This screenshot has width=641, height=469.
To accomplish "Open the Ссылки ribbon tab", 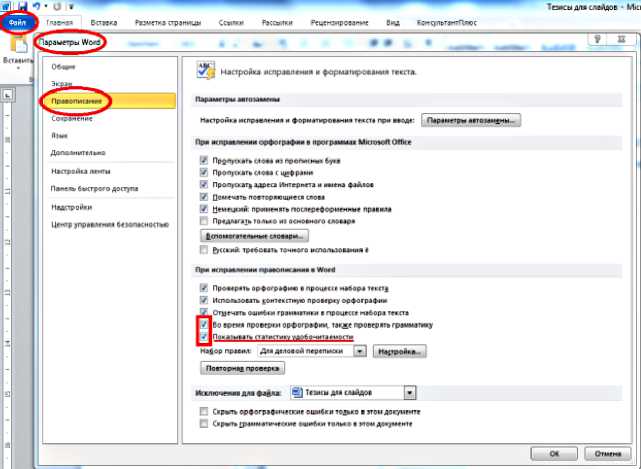I will point(231,23).
